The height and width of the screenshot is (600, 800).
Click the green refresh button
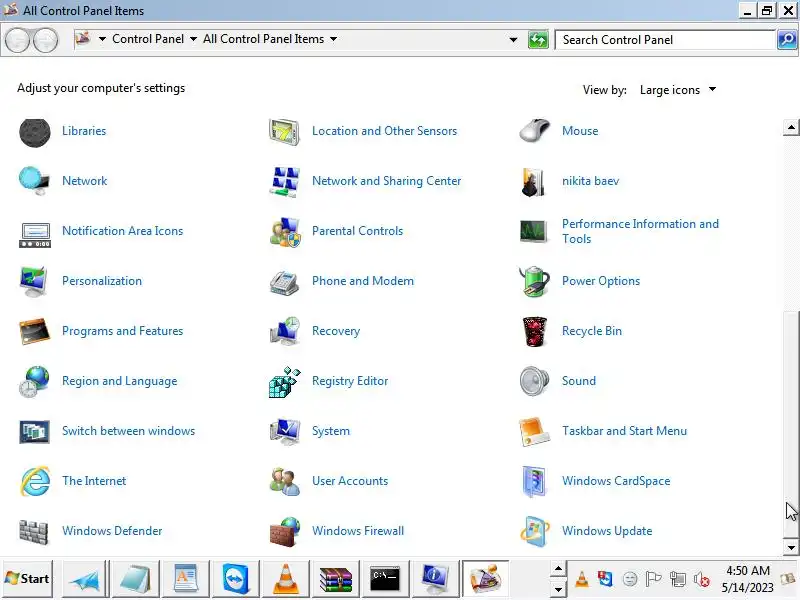pos(538,40)
